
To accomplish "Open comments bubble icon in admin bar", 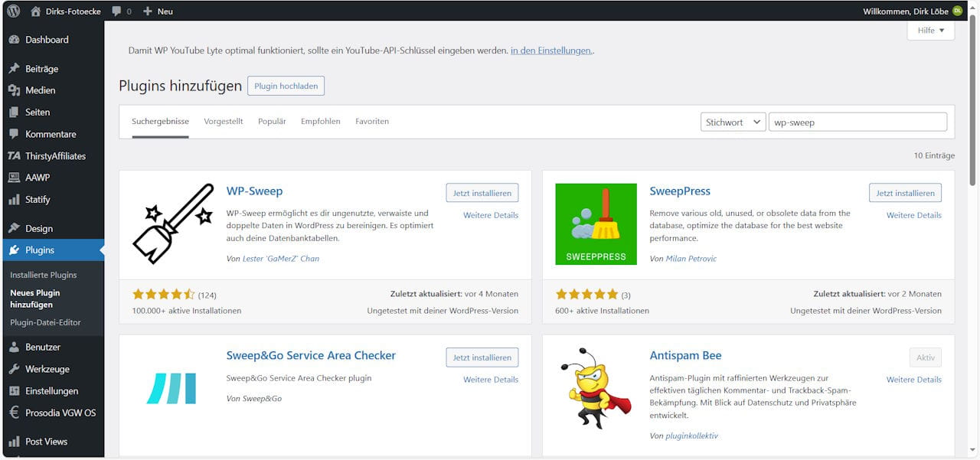I will (x=116, y=11).
